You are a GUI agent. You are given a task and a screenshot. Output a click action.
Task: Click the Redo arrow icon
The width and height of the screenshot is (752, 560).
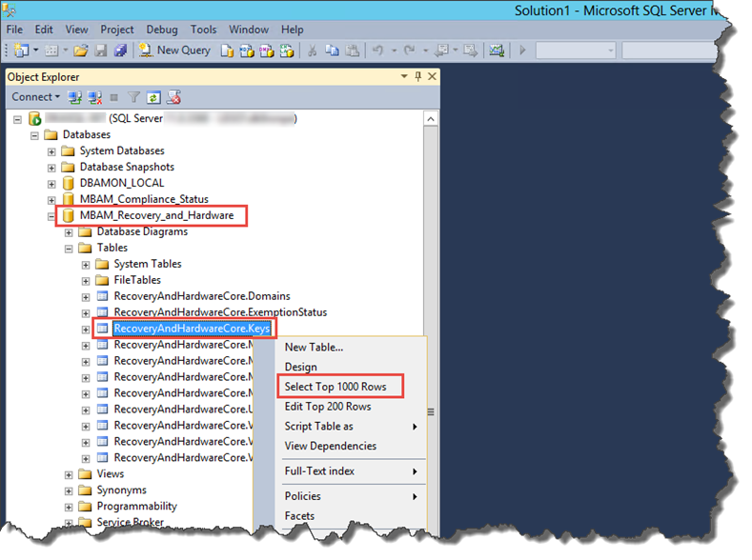(409, 50)
